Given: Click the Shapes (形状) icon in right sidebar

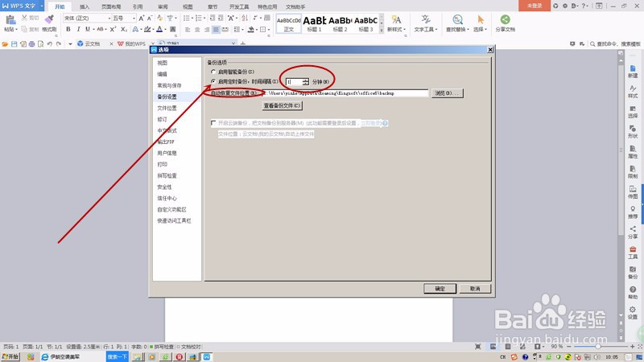Looking at the screenshot, I should (633, 129).
